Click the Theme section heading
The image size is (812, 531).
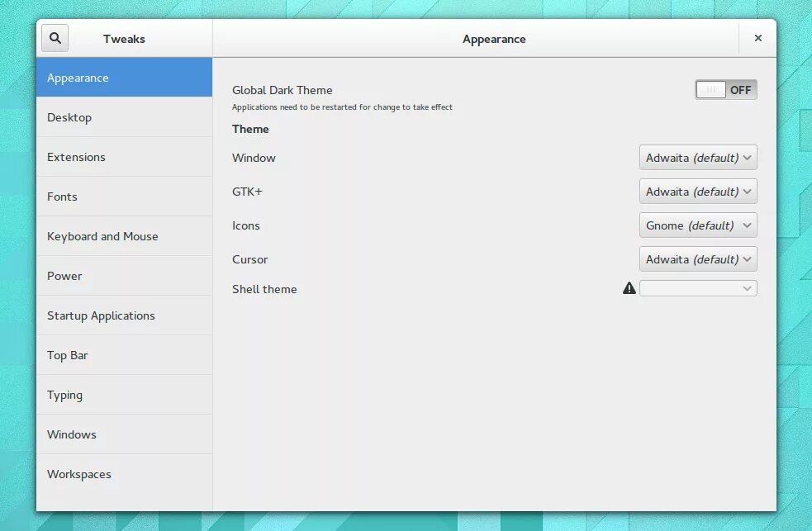[250, 129]
